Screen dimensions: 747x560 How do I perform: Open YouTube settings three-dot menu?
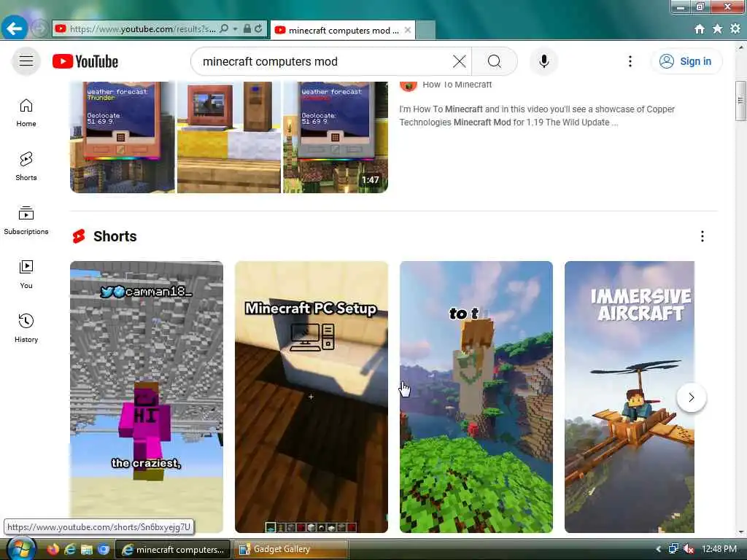click(630, 61)
